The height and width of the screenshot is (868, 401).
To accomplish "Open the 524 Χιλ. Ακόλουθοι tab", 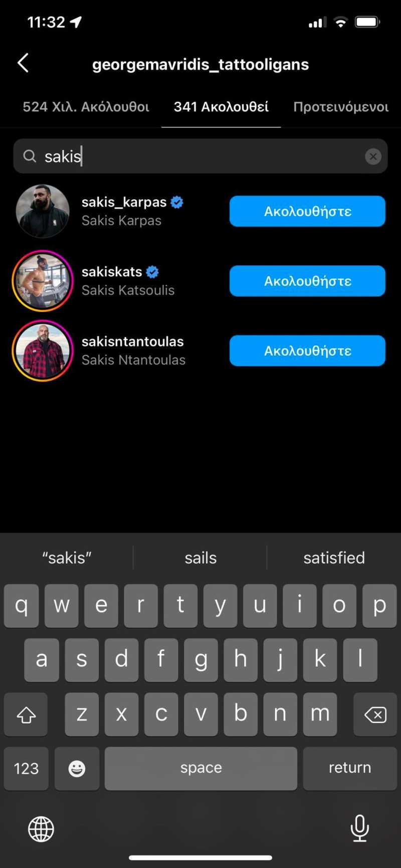I will 86,107.
